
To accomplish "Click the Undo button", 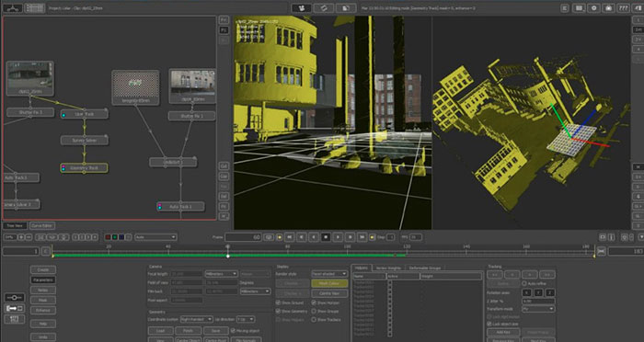I will 43,337.
